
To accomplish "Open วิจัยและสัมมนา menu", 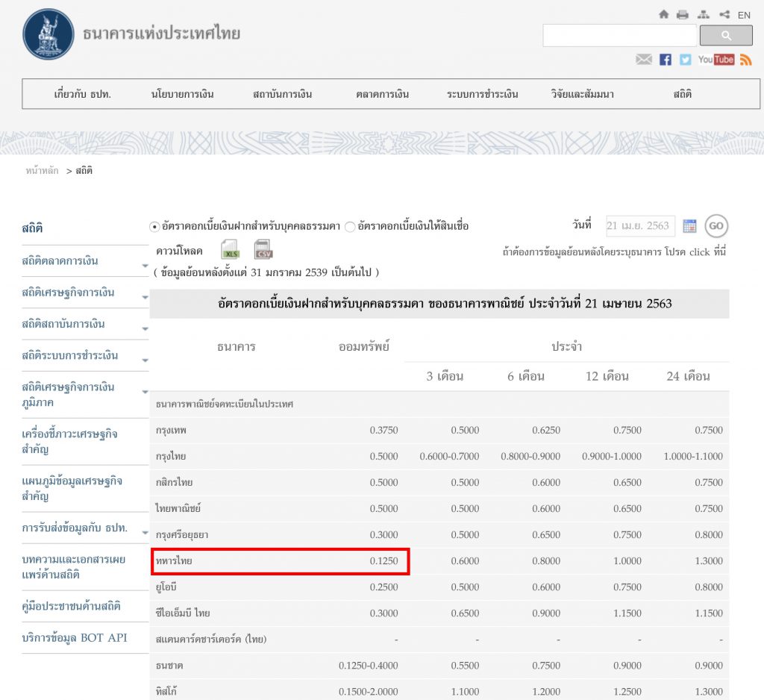I will [x=582, y=94].
